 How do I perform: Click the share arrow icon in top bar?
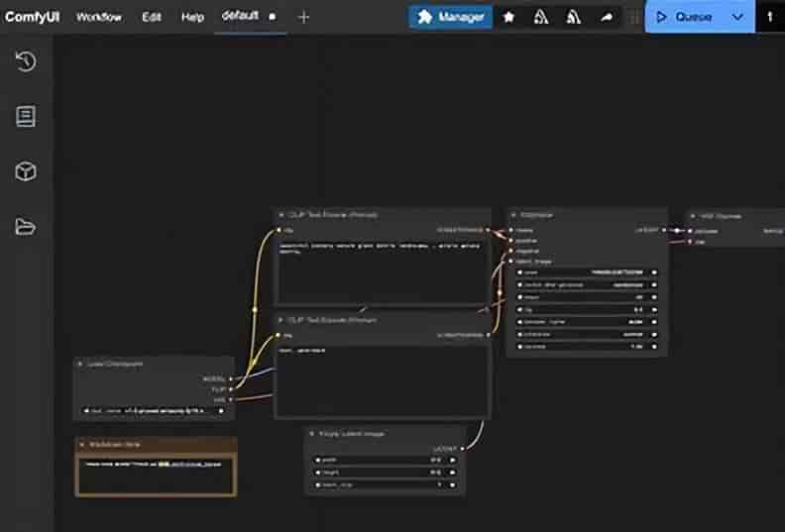[x=607, y=17]
